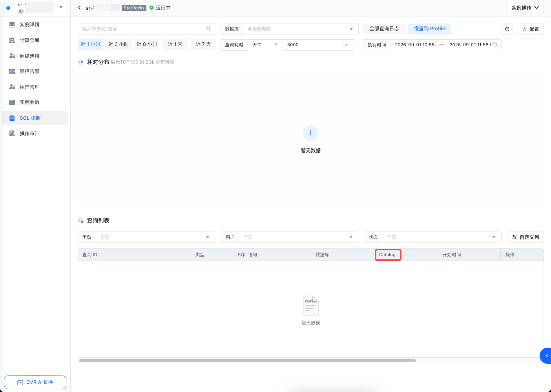Screen dimensions: 551x392
Task: Open the 实例详情 sidebar item
Action: coord(35,24)
